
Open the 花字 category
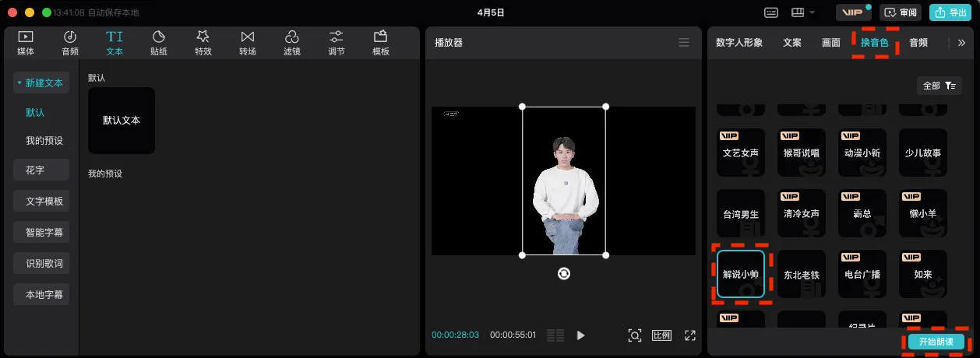[x=41, y=169]
